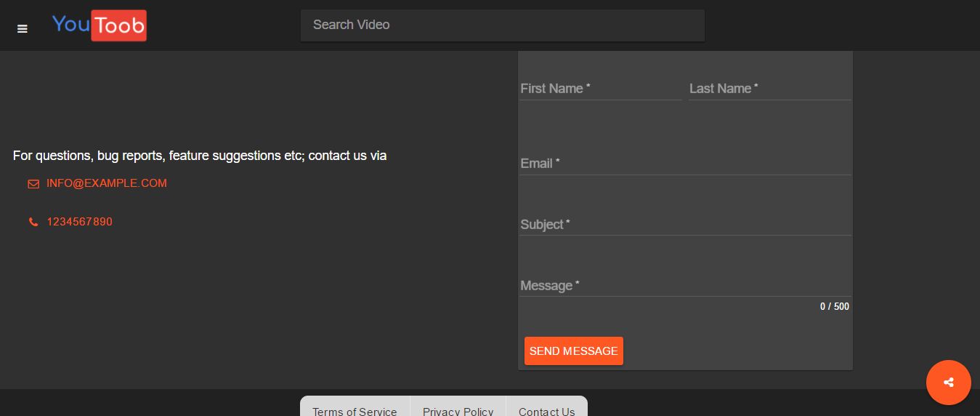Click the phone handset icon
The width and height of the screenshot is (980, 416).
(x=33, y=222)
